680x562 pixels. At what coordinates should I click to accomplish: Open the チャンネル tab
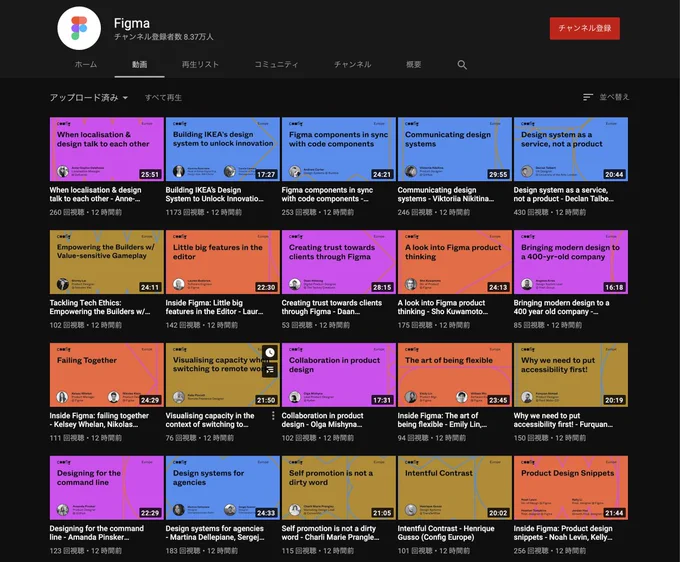(x=352, y=65)
